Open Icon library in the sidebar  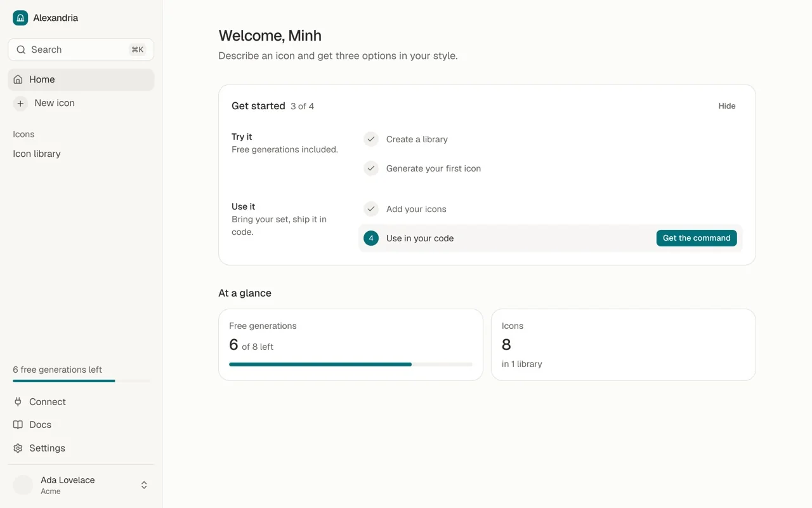pyautogui.click(x=81, y=154)
